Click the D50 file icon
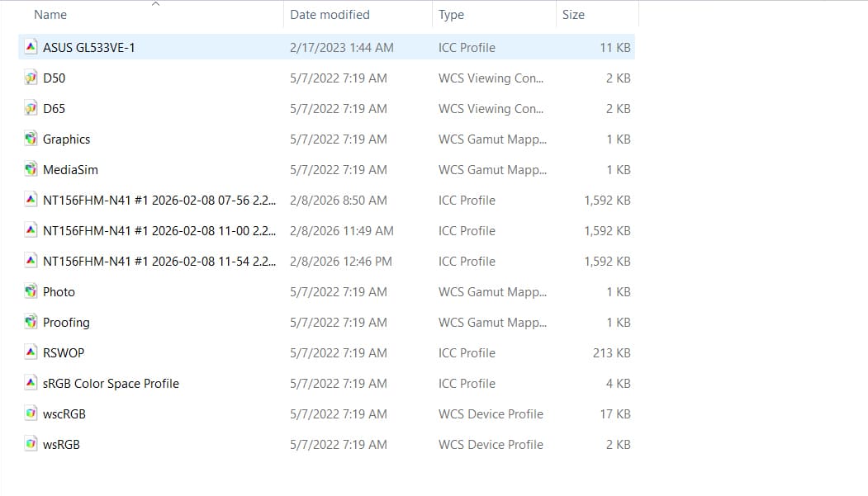 point(31,78)
